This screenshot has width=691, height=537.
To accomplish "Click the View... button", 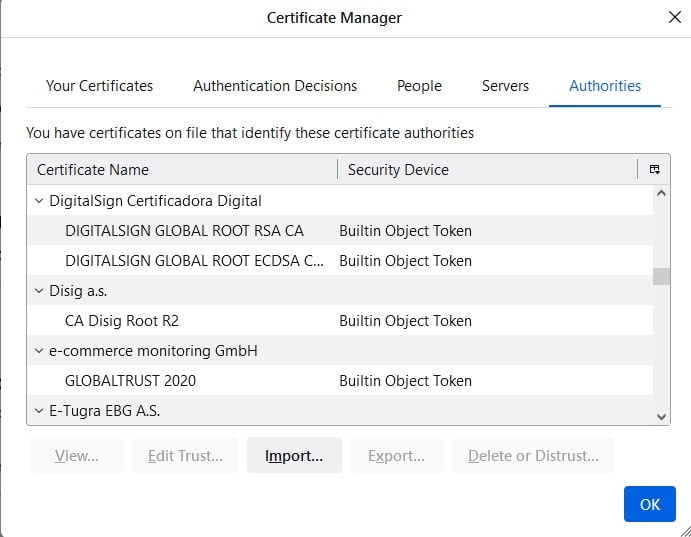I will (x=77, y=456).
